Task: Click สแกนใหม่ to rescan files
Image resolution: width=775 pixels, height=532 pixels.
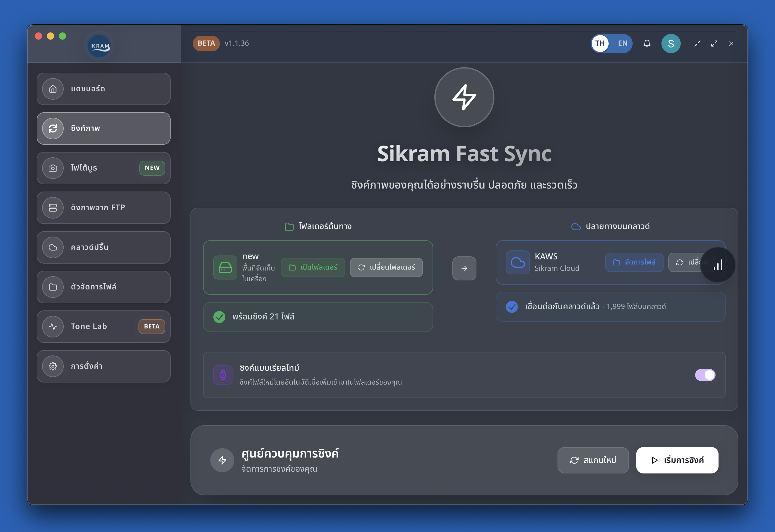Action: click(x=593, y=460)
